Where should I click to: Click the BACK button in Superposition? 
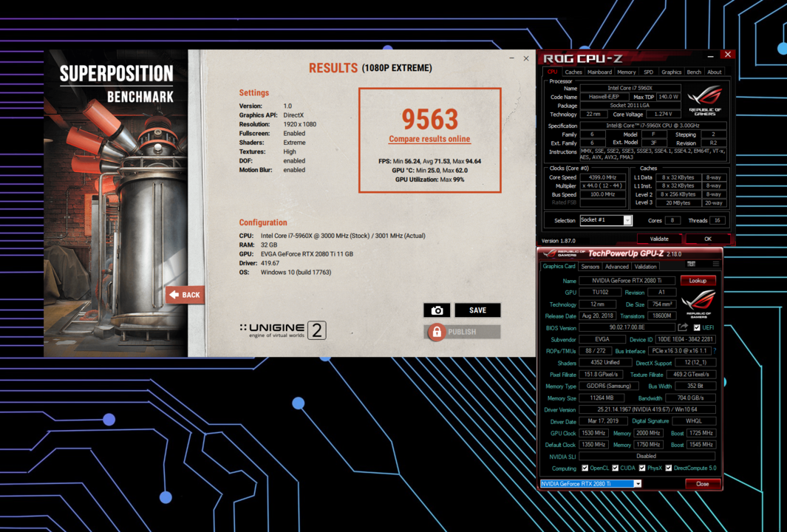[x=185, y=295]
